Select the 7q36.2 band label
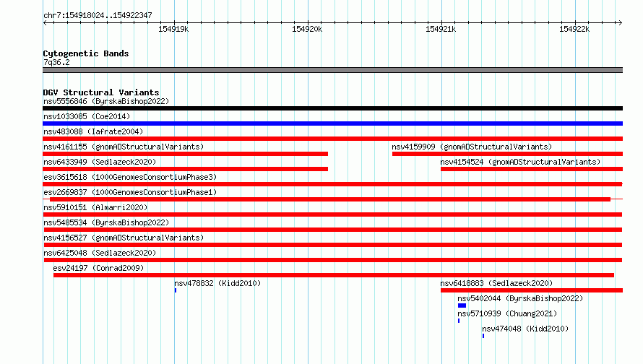This screenshot has height=364, width=643. [56, 62]
